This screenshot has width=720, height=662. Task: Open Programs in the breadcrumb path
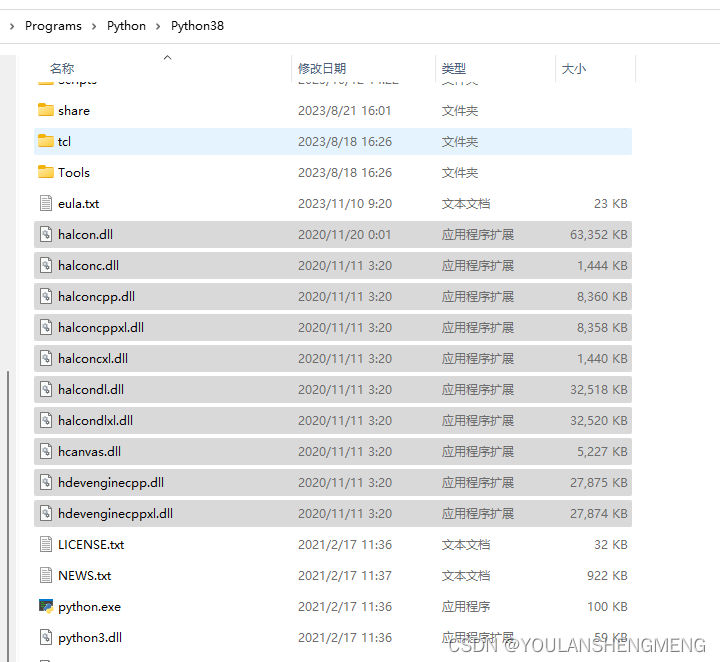point(53,26)
